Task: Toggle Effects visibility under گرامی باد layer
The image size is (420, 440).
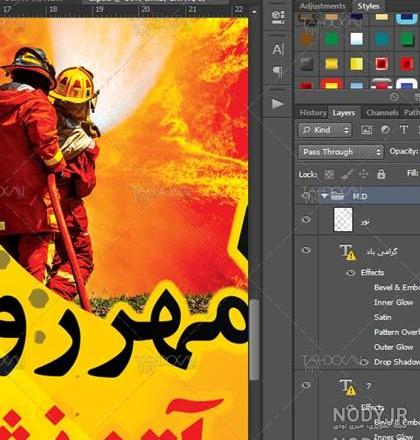Action: [x=351, y=273]
